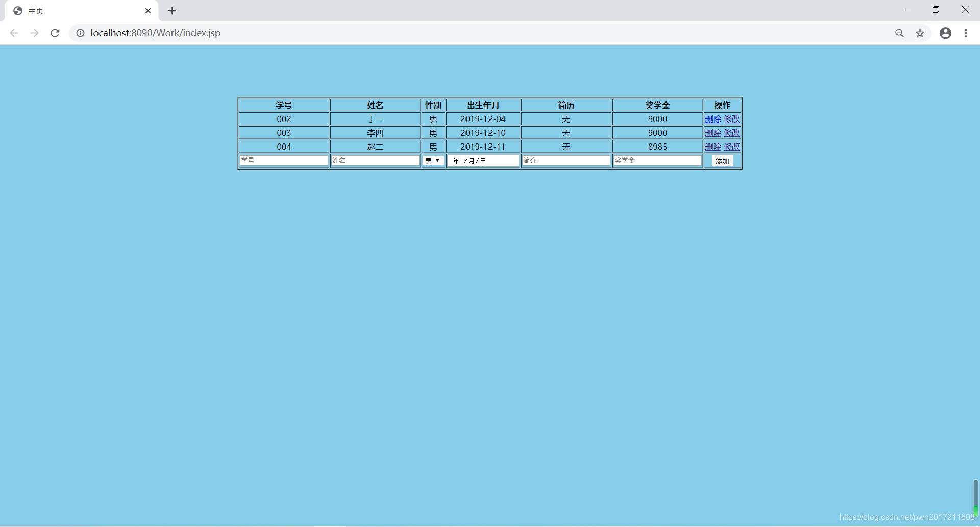Delete student 003 via 删除 link
Image resolution: width=980 pixels, height=527 pixels.
(713, 133)
